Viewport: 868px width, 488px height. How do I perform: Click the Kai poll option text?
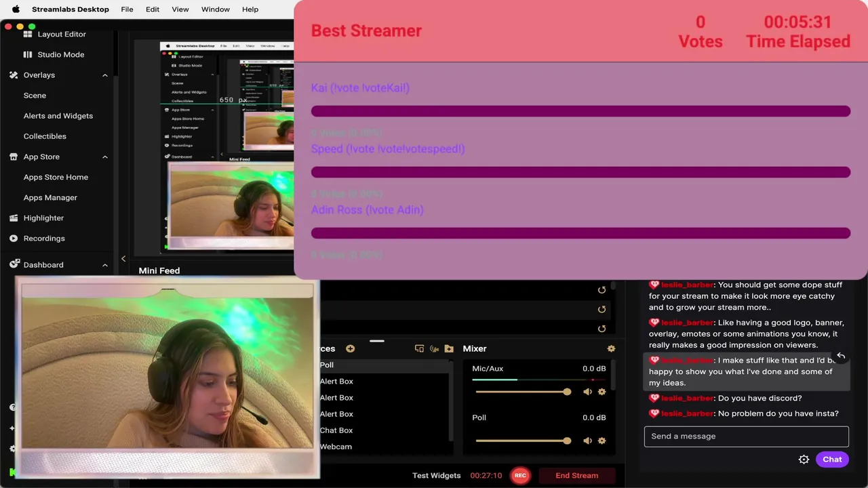(360, 88)
